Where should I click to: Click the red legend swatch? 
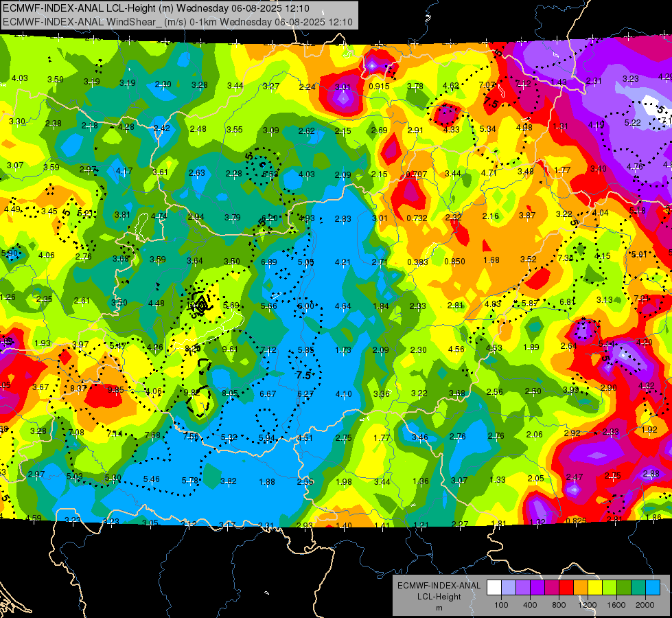click(x=566, y=588)
